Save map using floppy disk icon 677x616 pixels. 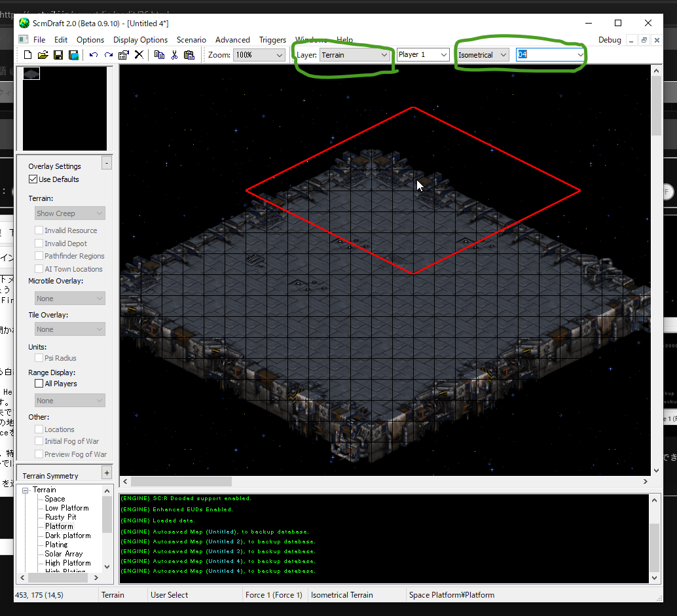coord(58,55)
